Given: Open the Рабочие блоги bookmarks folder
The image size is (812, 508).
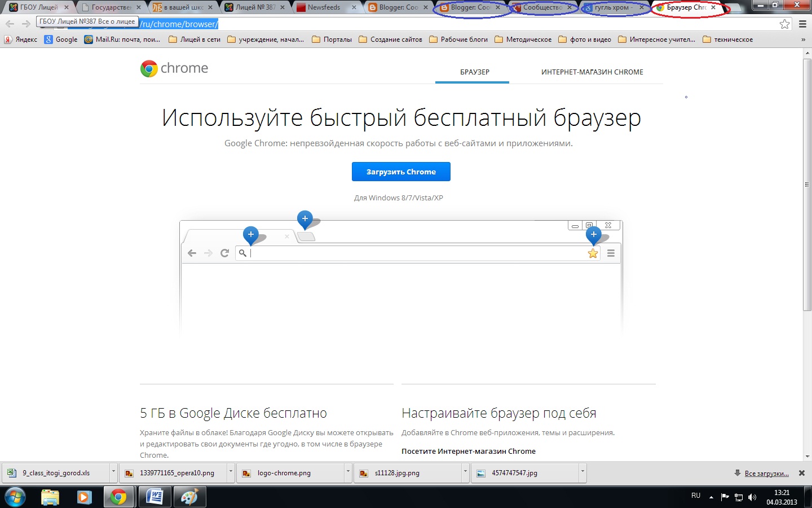Looking at the screenshot, I should pyautogui.click(x=458, y=40).
